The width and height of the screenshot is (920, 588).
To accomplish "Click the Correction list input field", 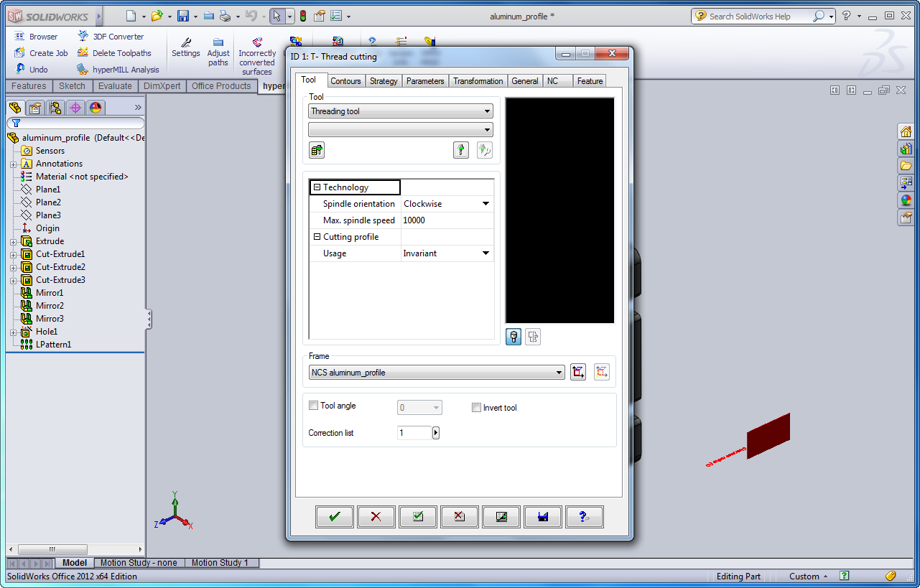I will tap(414, 433).
